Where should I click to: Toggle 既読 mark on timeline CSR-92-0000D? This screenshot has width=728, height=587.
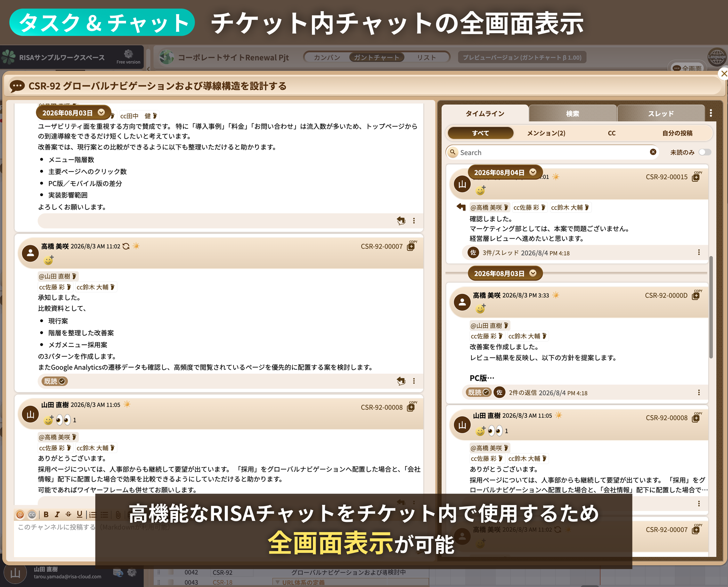click(478, 392)
